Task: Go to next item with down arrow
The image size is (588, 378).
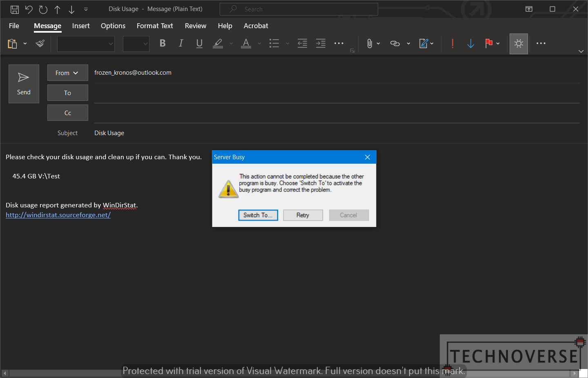Action: [x=71, y=9]
